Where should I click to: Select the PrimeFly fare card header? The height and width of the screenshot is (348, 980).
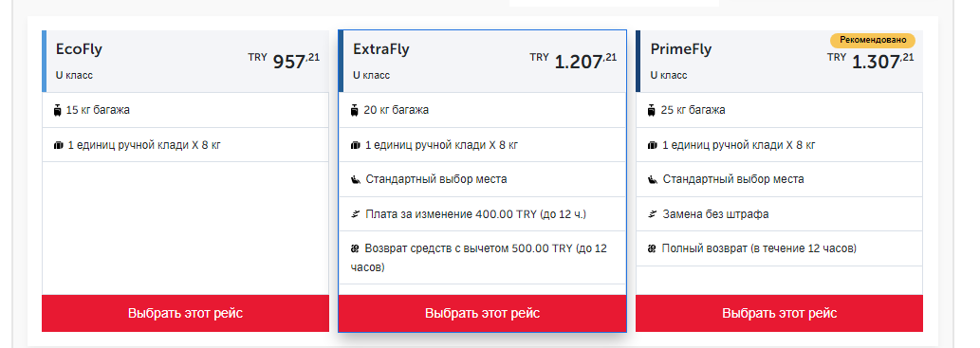click(780, 62)
